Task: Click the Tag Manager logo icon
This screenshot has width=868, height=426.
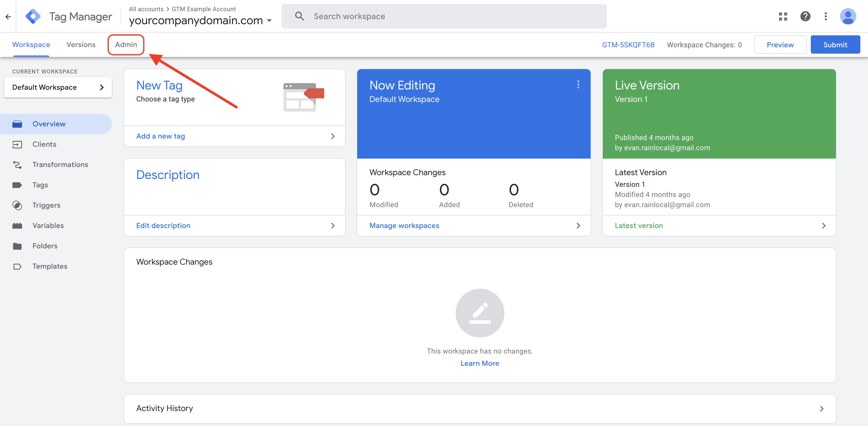Action: coord(33,16)
